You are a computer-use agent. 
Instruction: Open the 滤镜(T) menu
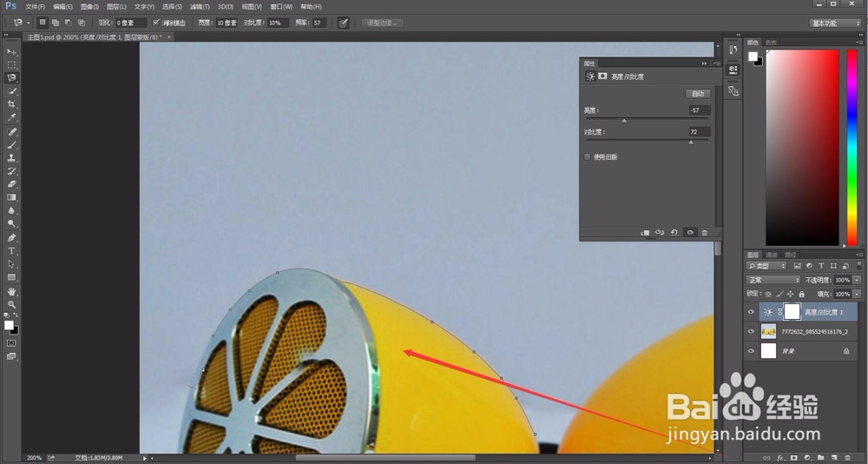pos(200,7)
